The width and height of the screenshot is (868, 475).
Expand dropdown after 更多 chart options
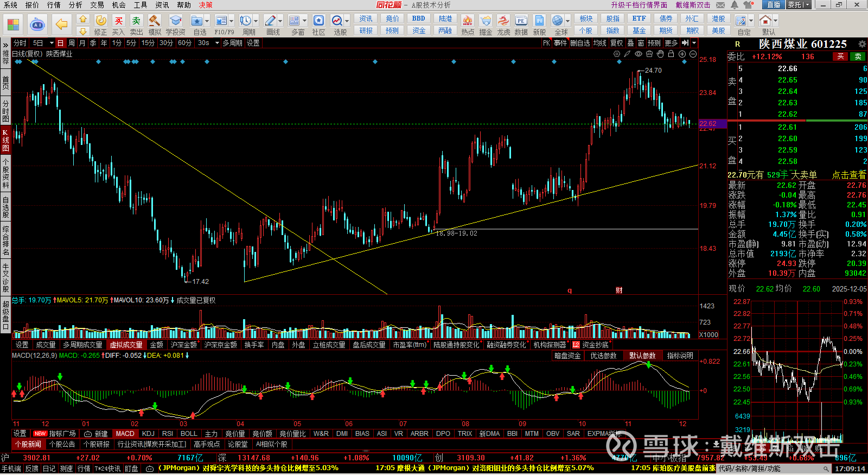[x=694, y=43]
